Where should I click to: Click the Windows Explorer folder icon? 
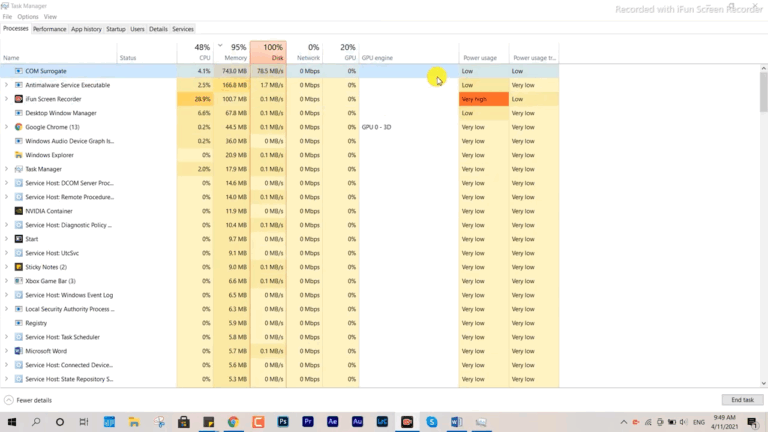click(19, 155)
